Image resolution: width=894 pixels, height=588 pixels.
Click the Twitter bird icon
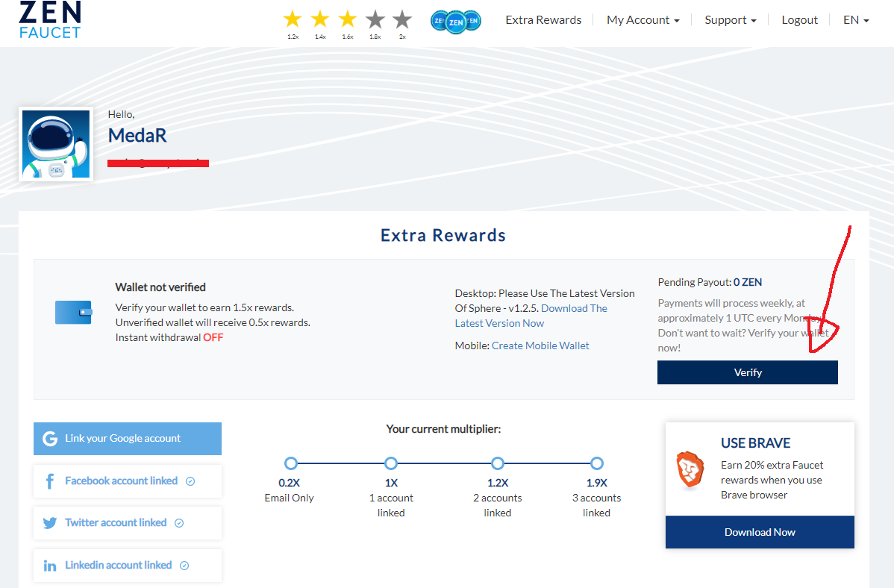point(49,523)
